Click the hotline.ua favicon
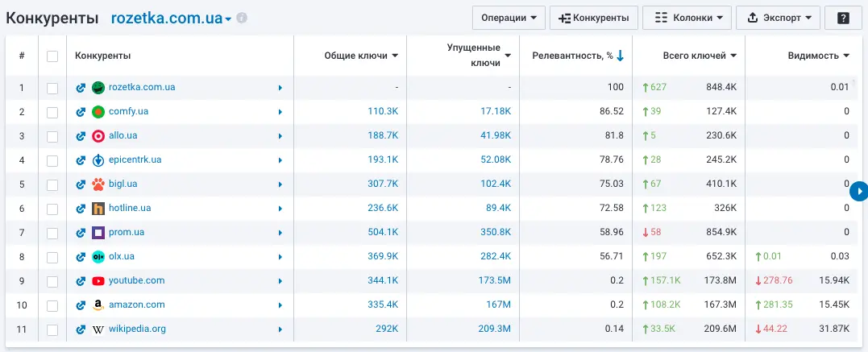Screen dimensions: 868x352 pos(98,208)
